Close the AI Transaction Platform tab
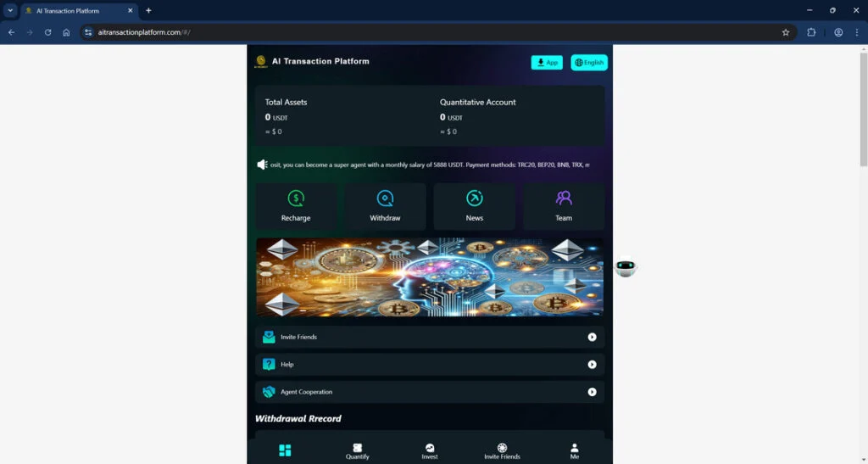The height and width of the screenshot is (464, 868). click(130, 10)
